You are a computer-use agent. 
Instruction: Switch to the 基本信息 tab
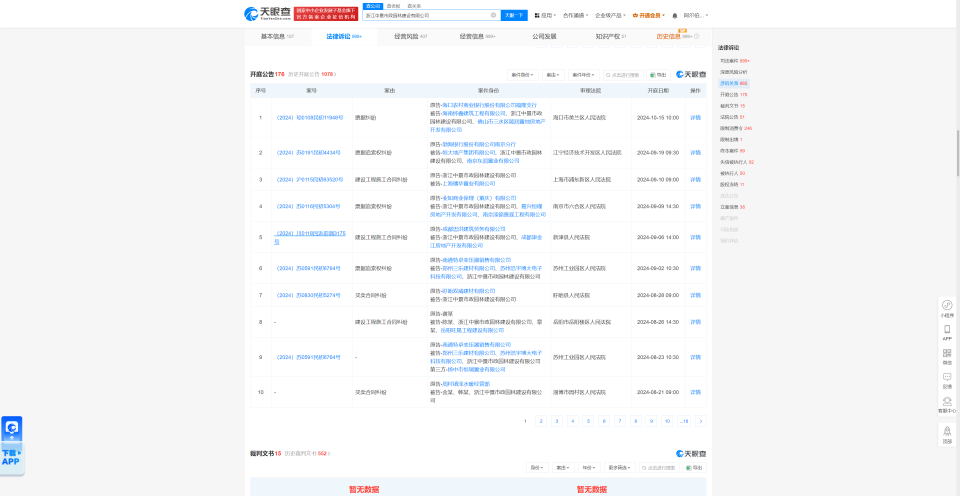(x=277, y=37)
